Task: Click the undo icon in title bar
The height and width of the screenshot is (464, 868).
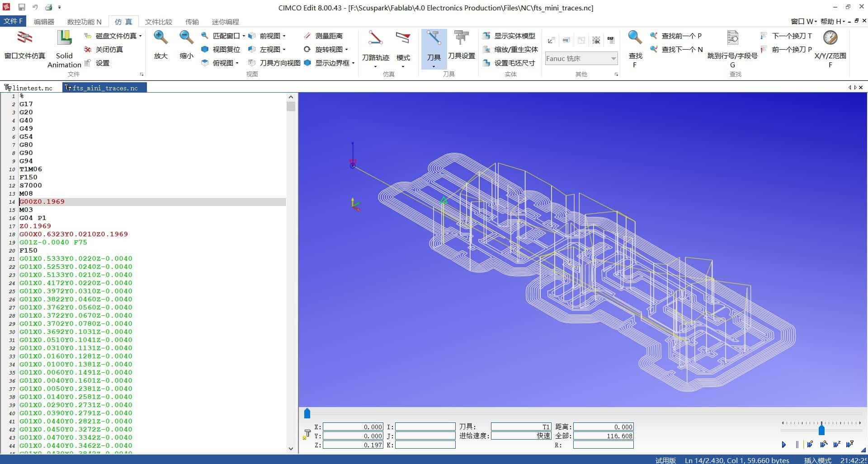Action: coord(35,7)
